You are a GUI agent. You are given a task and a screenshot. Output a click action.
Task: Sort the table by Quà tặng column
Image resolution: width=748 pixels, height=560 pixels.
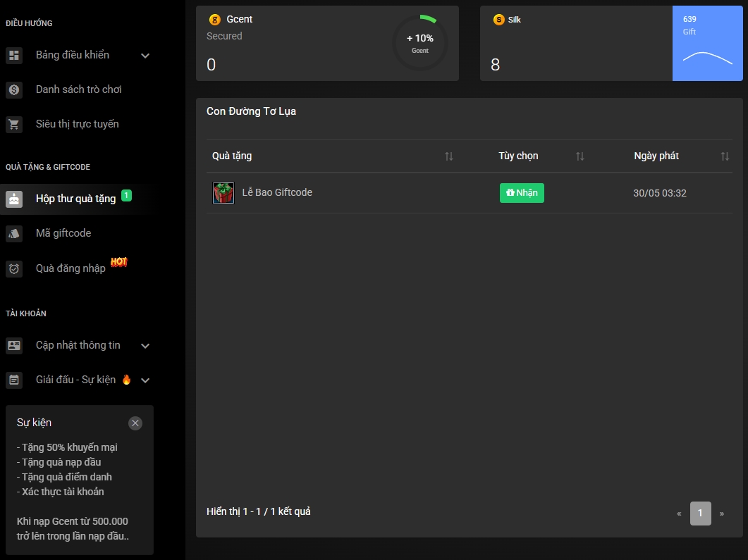[449, 156]
